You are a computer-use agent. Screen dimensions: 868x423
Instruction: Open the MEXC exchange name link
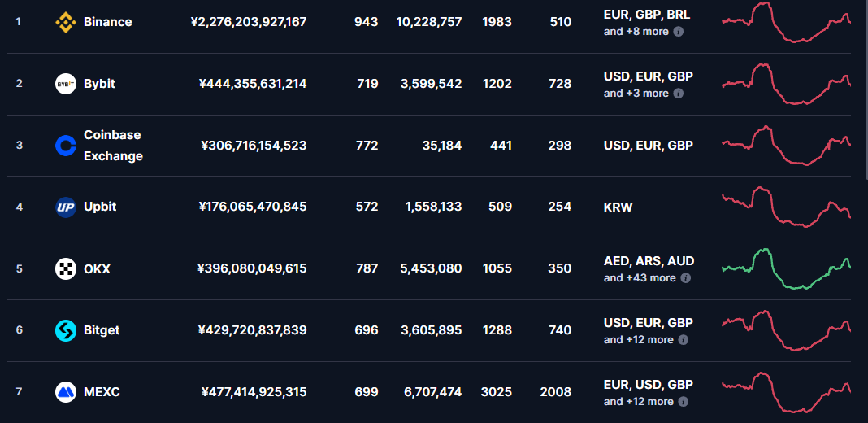point(102,393)
